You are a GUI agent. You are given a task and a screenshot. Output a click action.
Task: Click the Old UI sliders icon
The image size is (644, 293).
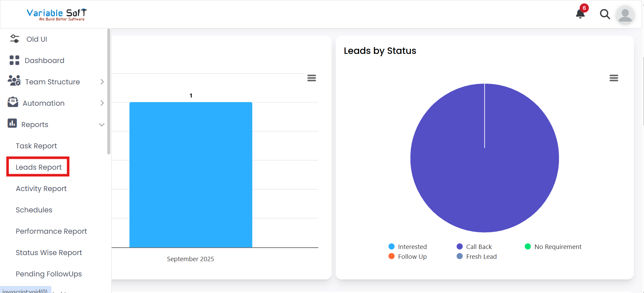[x=14, y=39]
